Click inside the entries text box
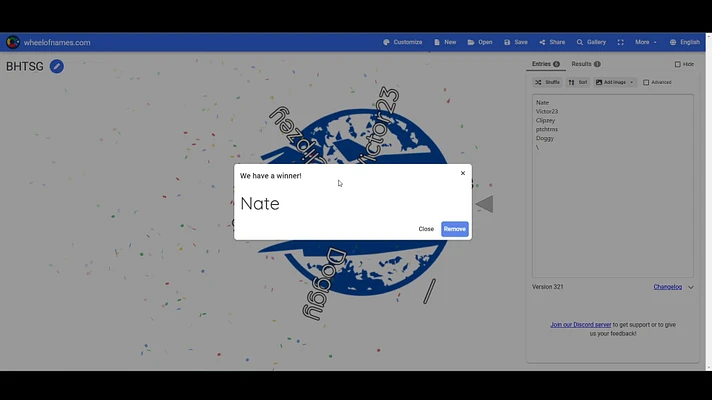712x400 pixels. click(x=612, y=200)
